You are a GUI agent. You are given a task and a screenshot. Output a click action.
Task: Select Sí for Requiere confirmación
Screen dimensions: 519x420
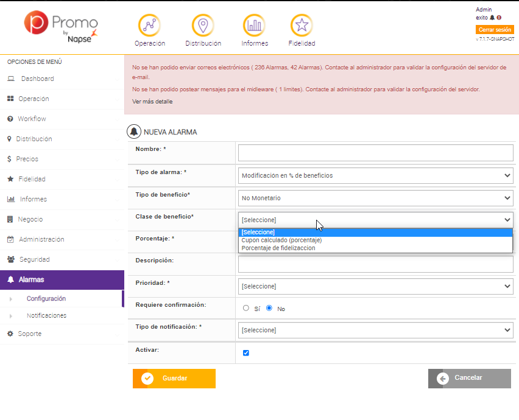[246, 308]
